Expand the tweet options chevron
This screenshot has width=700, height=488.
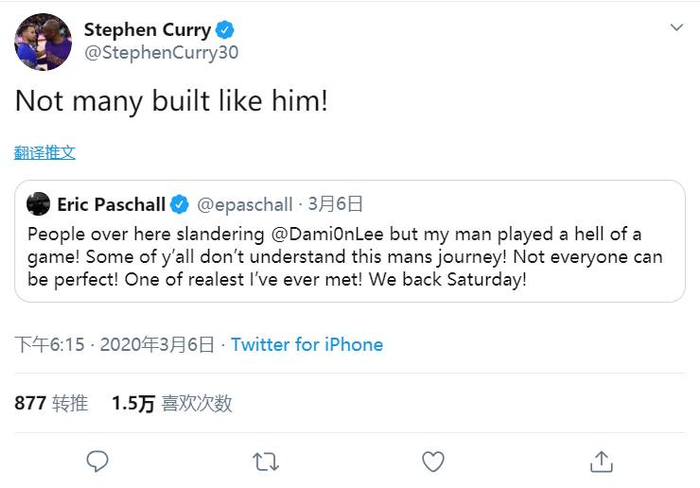click(x=677, y=27)
